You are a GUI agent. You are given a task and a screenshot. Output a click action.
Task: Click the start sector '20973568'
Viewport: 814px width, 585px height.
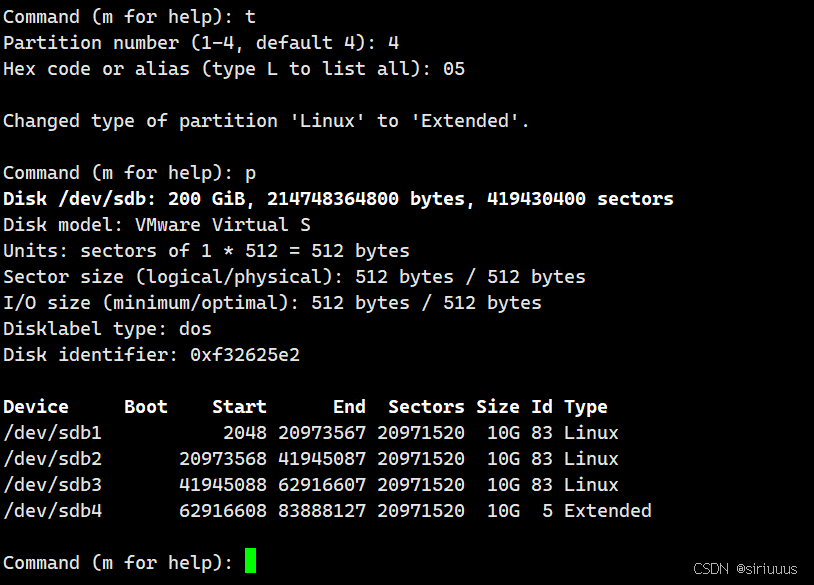click(223, 459)
